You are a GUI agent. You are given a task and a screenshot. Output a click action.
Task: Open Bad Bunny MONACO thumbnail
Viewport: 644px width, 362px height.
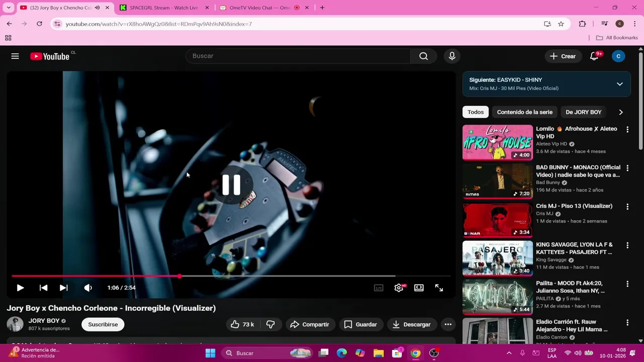pos(498,181)
